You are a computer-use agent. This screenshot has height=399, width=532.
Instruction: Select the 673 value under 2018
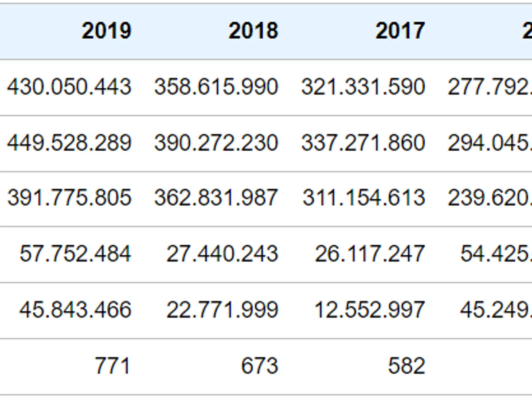[259, 366]
